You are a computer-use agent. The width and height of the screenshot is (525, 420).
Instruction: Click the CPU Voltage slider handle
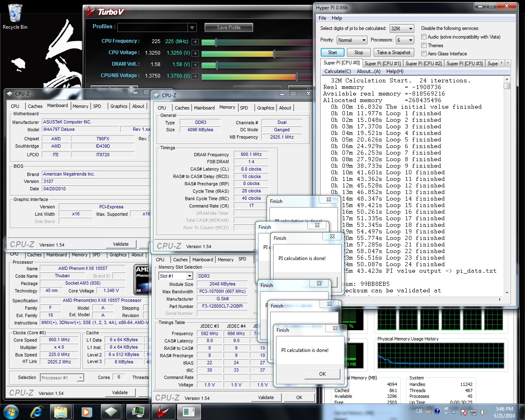pos(274,54)
